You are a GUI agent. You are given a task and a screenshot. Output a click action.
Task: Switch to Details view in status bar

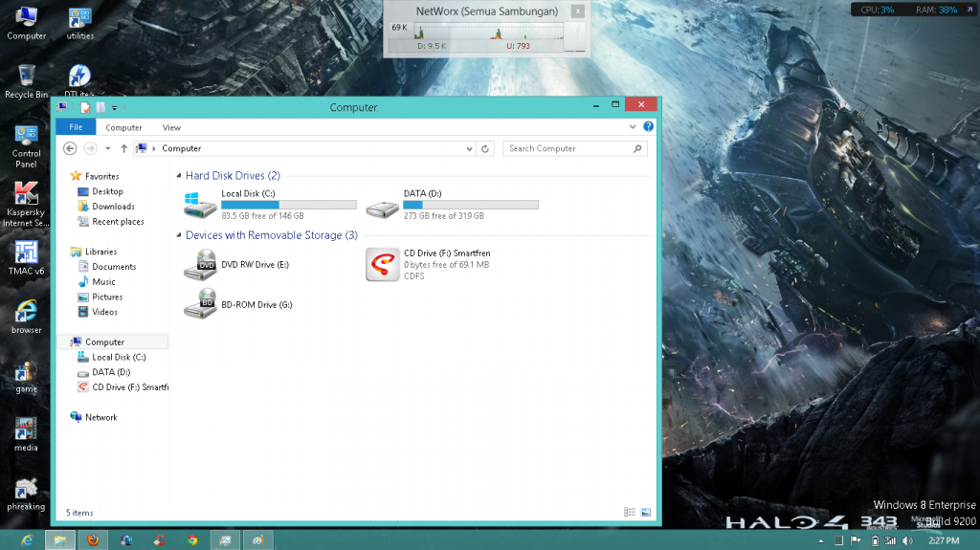(630, 513)
